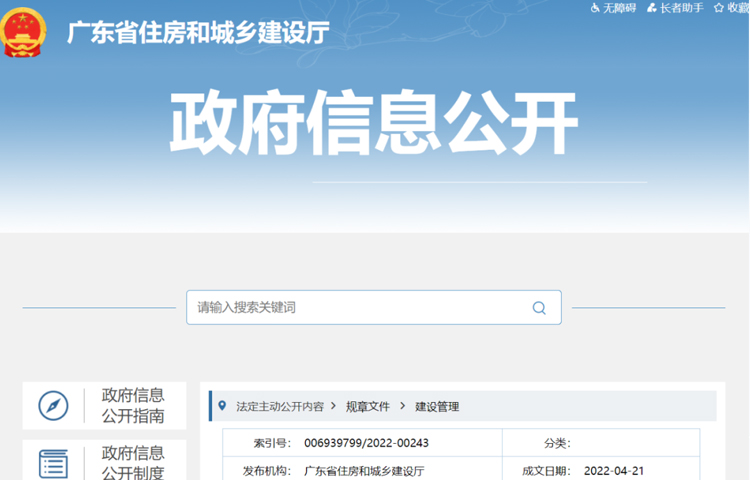The height and width of the screenshot is (480, 750).
Task: Click the 索引号 label
Action: click(272, 443)
